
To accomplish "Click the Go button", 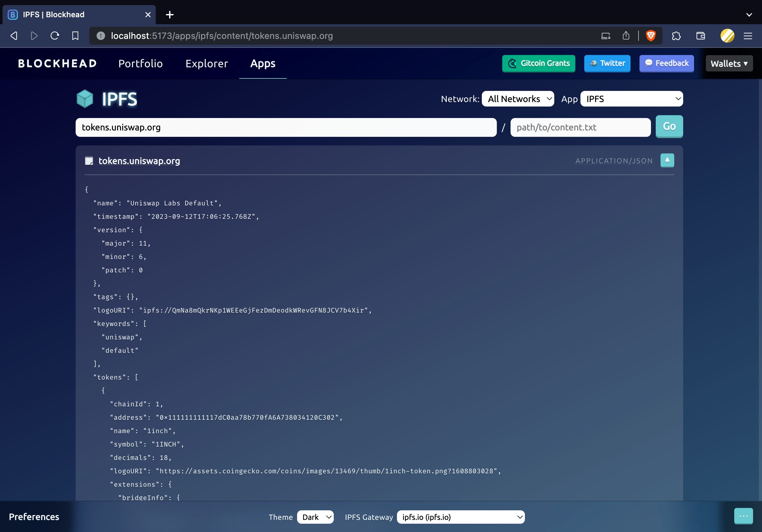I will (669, 126).
